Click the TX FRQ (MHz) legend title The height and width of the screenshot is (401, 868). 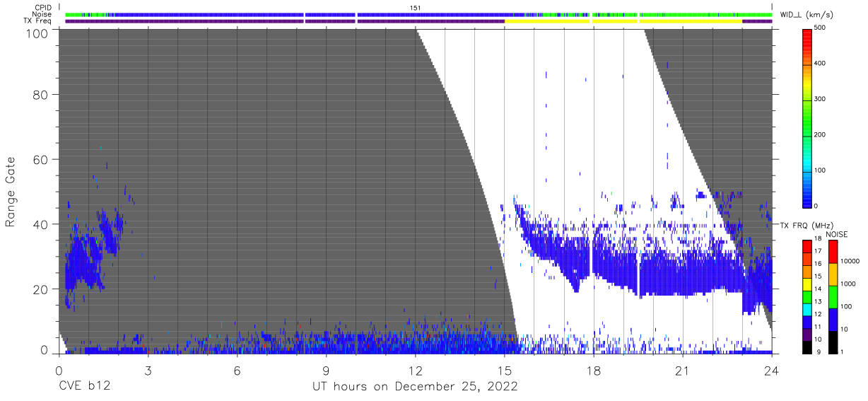click(806, 226)
